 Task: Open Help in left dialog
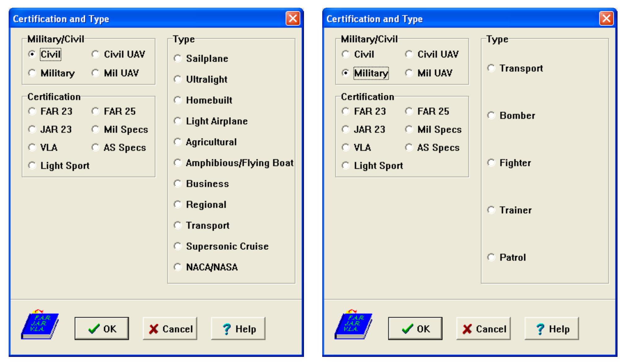point(238,328)
